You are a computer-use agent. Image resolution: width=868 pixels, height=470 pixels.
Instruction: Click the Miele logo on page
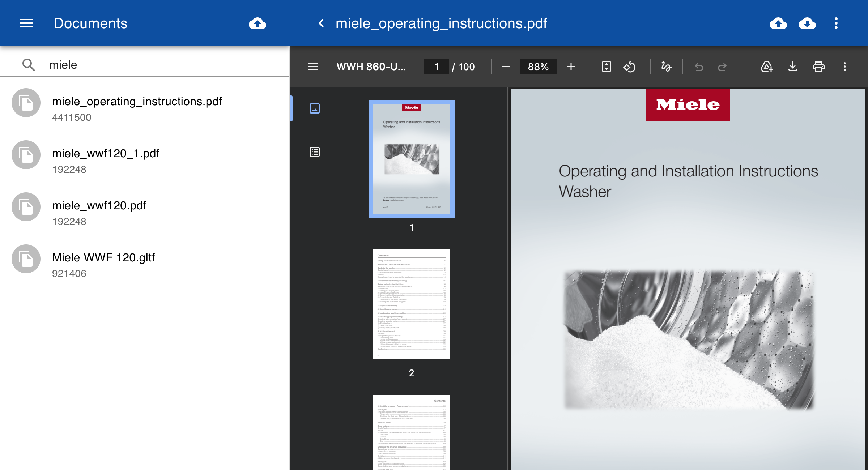coord(688,105)
